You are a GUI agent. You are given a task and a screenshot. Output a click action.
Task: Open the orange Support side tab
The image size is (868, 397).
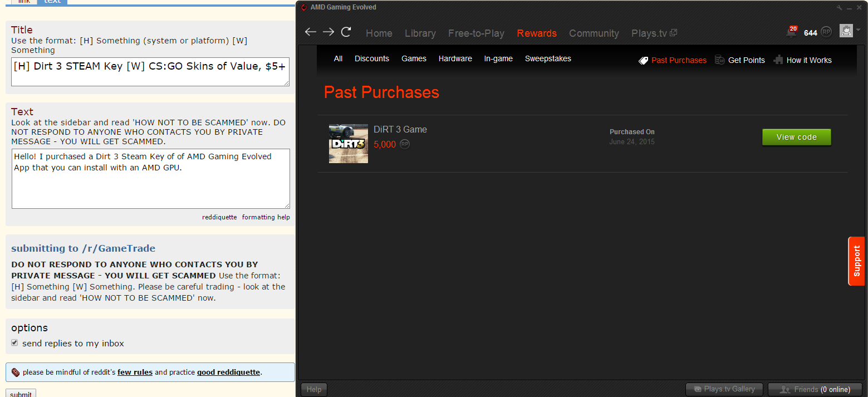point(856,261)
